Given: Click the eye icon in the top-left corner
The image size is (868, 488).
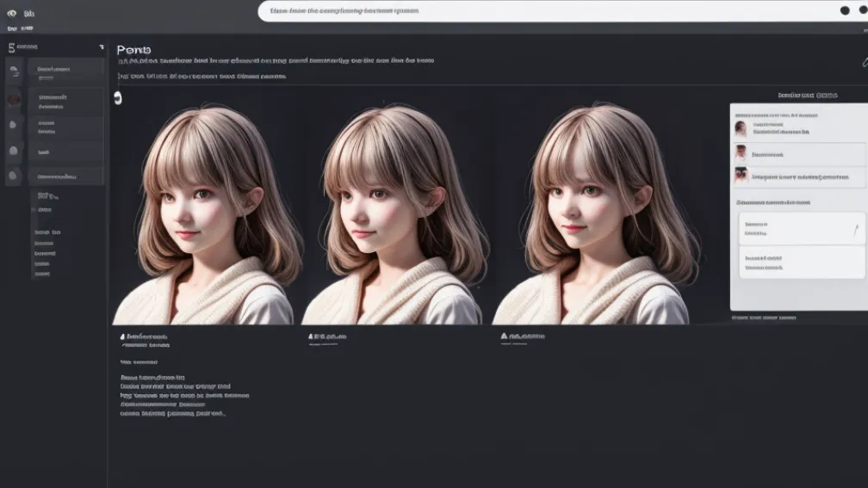Looking at the screenshot, I should [11, 14].
